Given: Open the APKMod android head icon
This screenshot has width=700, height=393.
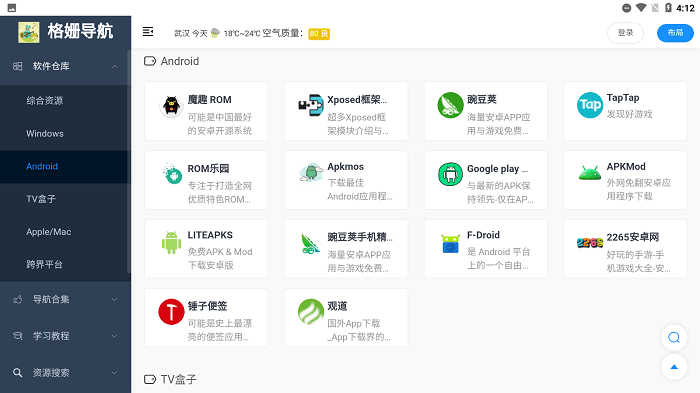Looking at the screenshot, I should coord(590,172).
